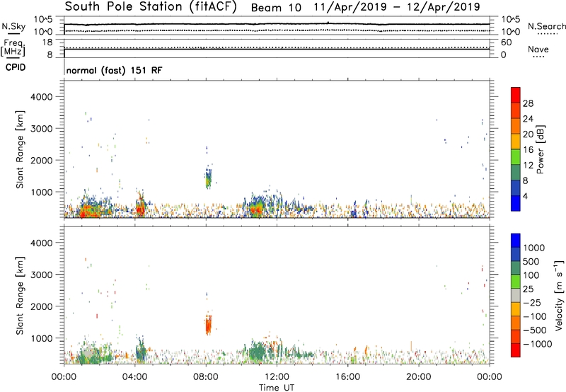Viewport: 566px width, 392px height.
Task: Click the '4000' tick in power panel
Action: 41,96
